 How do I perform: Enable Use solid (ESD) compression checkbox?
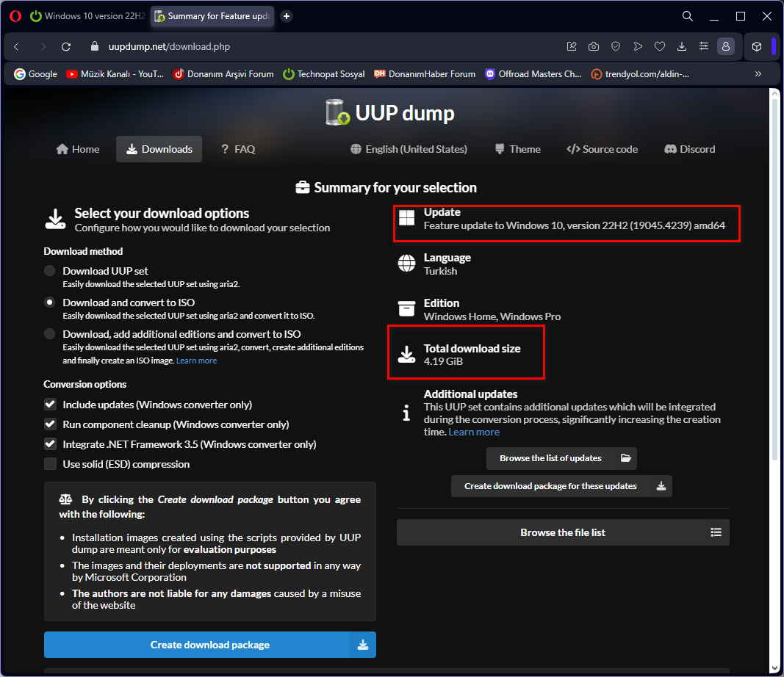click(x=50, y=463)
